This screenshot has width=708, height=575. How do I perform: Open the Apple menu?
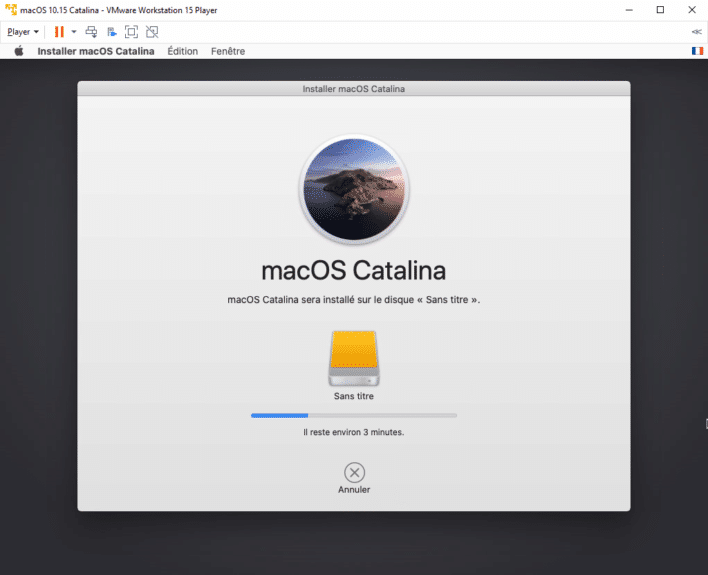pos(19,51)
